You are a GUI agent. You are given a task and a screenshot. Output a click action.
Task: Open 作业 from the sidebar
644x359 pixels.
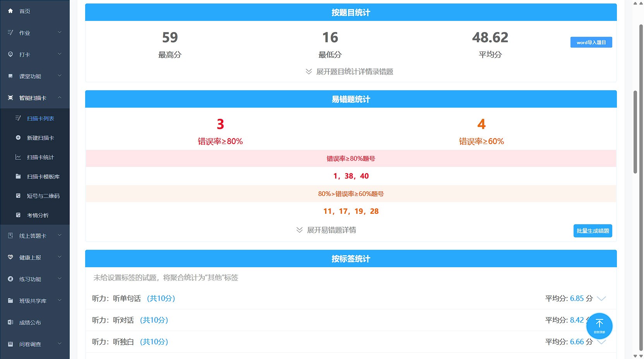25,33
